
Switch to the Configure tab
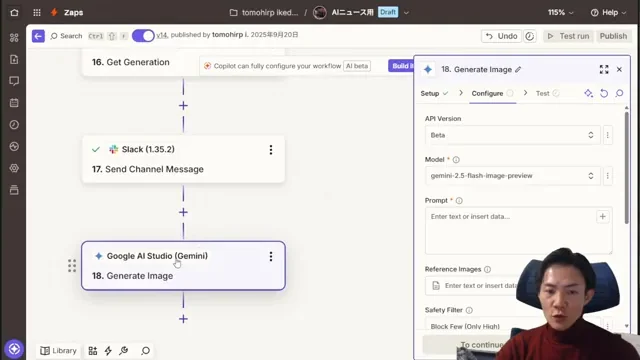coord(492,93)
